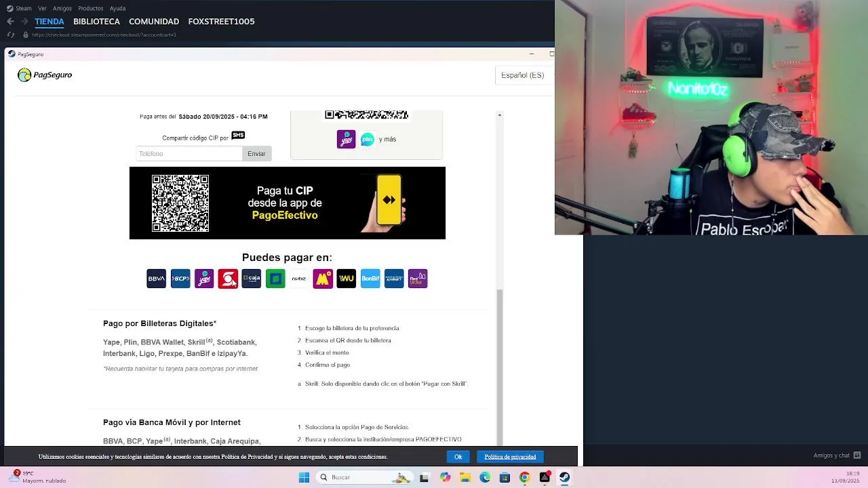This screenshot has height=488, width=868.
Task: Click the checkout URL address bar
Action: 104,35
